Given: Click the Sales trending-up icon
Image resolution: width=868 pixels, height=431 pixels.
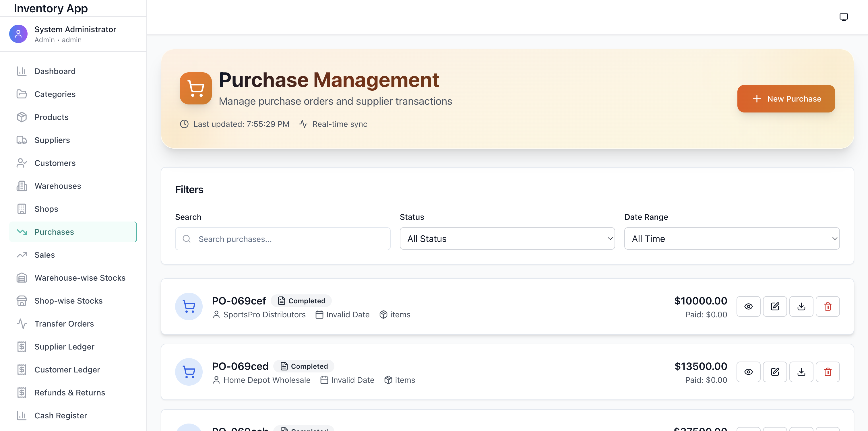Looking at the screenshot, I should 22,255.
